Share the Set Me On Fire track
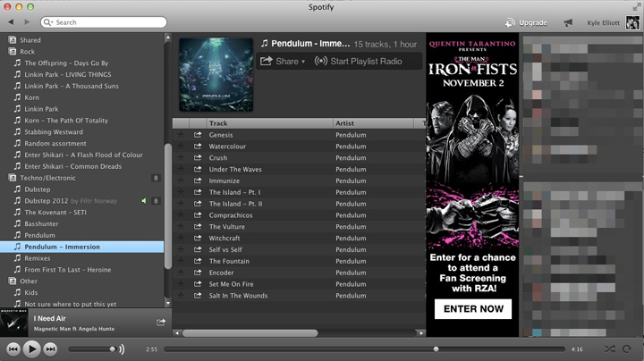The image size is (644, 361). tap(198, 284)
